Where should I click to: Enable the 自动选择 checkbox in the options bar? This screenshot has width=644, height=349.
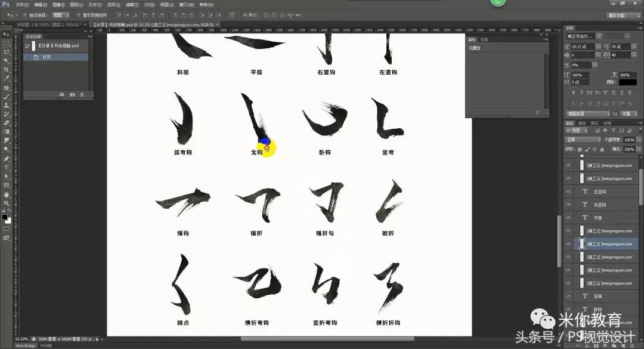pyautogui.click(x=24, y=15)
